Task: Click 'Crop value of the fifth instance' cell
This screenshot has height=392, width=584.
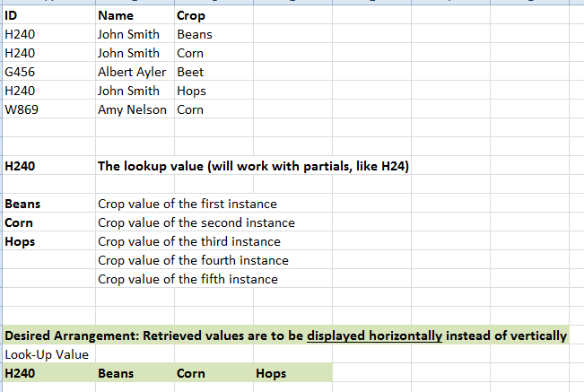Action: [x=187, y=279]
